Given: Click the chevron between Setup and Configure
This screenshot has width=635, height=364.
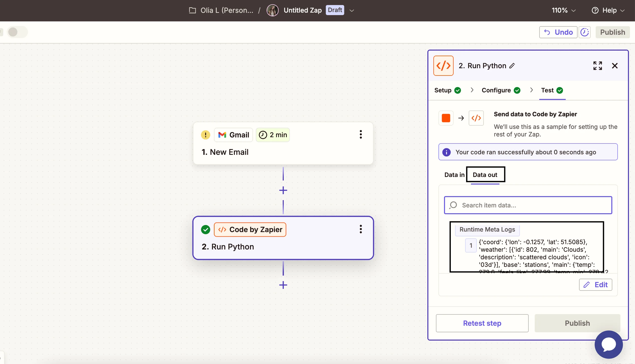Looking at the screenshot, I should coord(472,90).
